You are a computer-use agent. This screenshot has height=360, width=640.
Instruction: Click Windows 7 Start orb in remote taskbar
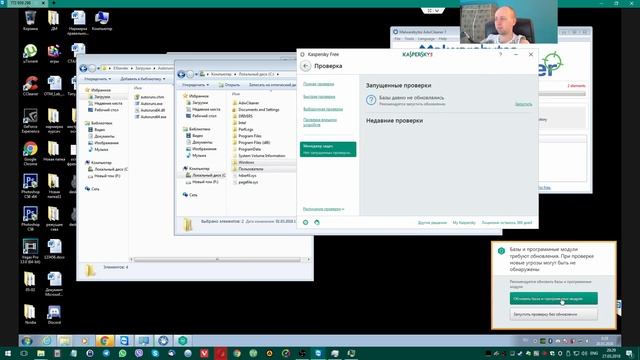[x=27, y=340]
